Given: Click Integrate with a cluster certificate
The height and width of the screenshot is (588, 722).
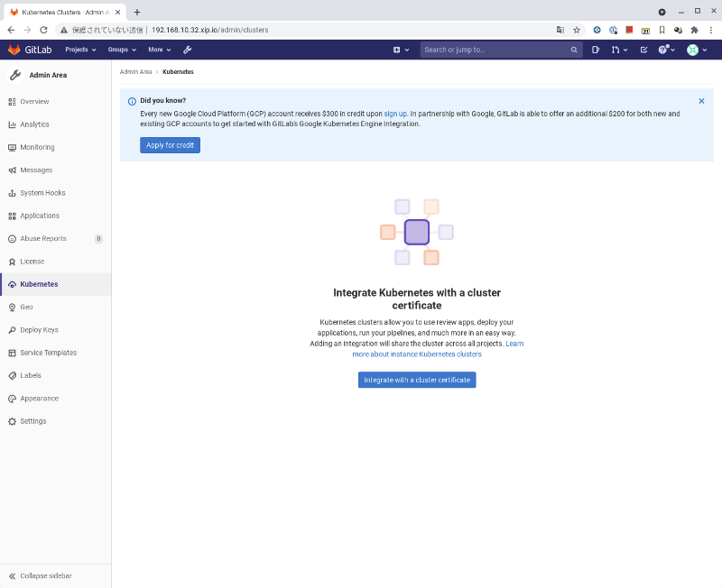Looking at the screenshot, I should click(416, 379).
